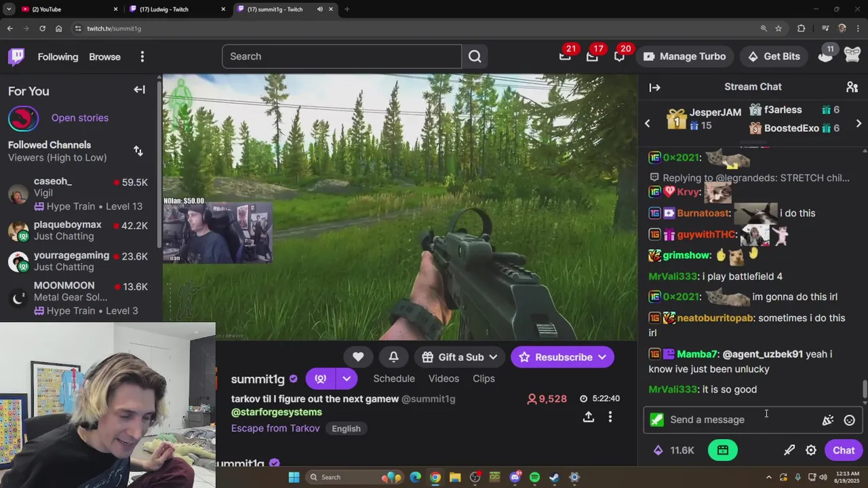Open Steam from the taskbar
Screen dimensions: 868x488
click(x=554, y=477)
